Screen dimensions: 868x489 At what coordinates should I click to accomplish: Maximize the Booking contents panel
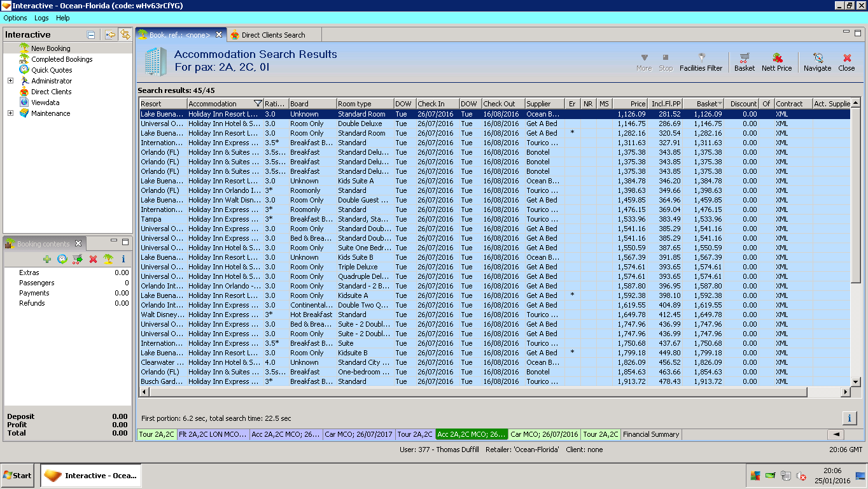[x=125, y=241]
